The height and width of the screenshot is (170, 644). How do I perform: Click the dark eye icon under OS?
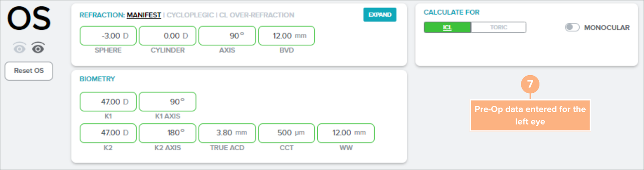38,49
